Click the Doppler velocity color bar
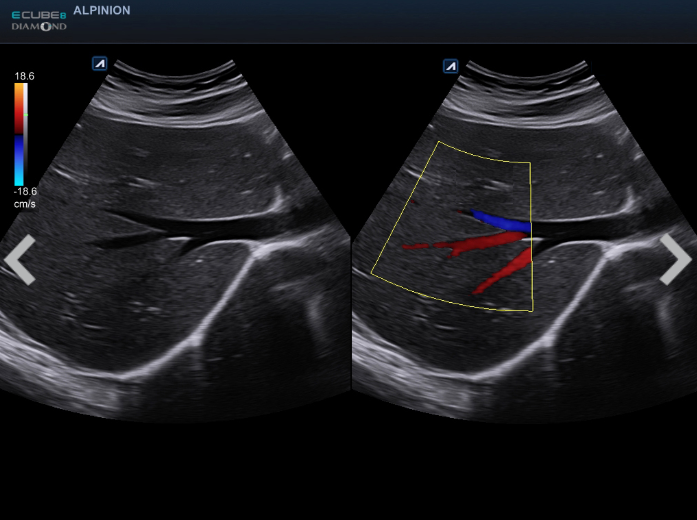 19,134
